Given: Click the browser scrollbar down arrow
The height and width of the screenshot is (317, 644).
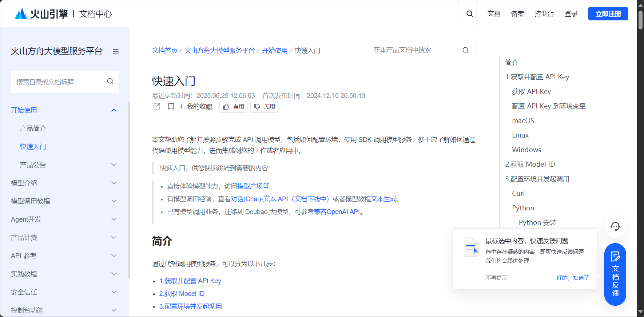Looking at the screenshot, I should [640, 312].
